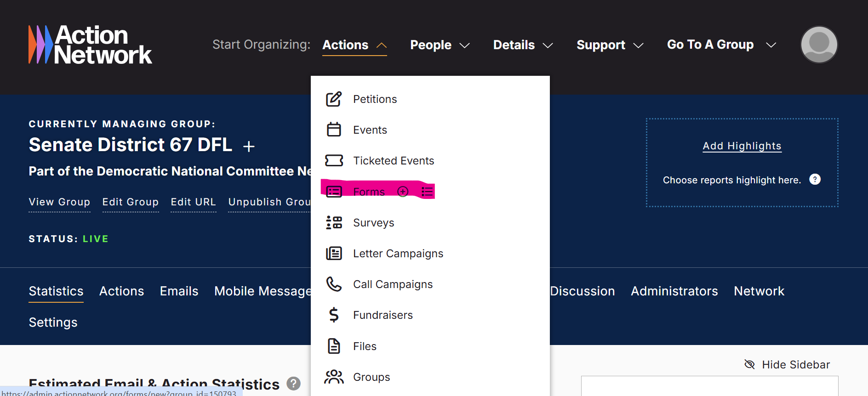The image size is (868, 396).
Task: Click the Add Highlights link
Action: [742, 146]
